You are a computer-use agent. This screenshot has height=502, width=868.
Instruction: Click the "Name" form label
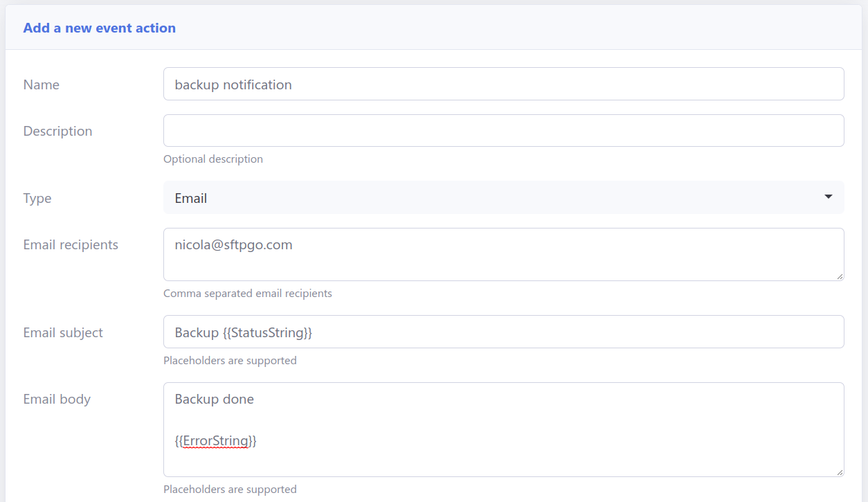click(x=41, y=84)
